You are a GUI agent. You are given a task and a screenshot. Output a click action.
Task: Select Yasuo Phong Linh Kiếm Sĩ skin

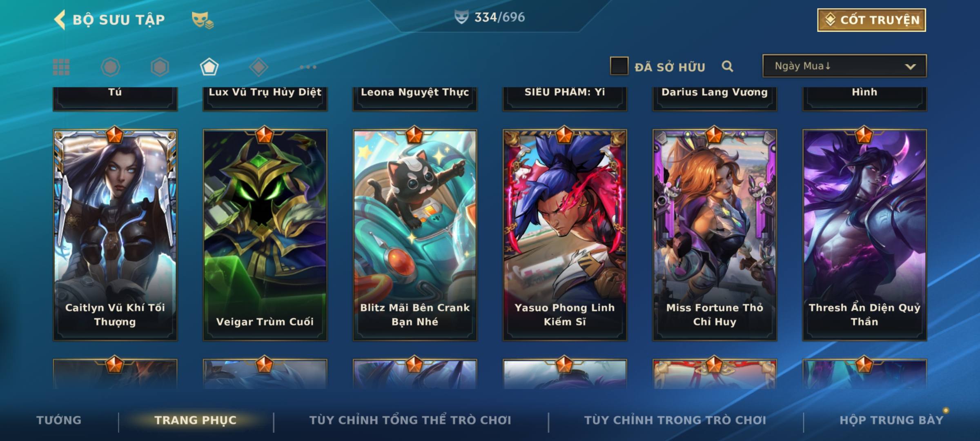coord(565,235)
